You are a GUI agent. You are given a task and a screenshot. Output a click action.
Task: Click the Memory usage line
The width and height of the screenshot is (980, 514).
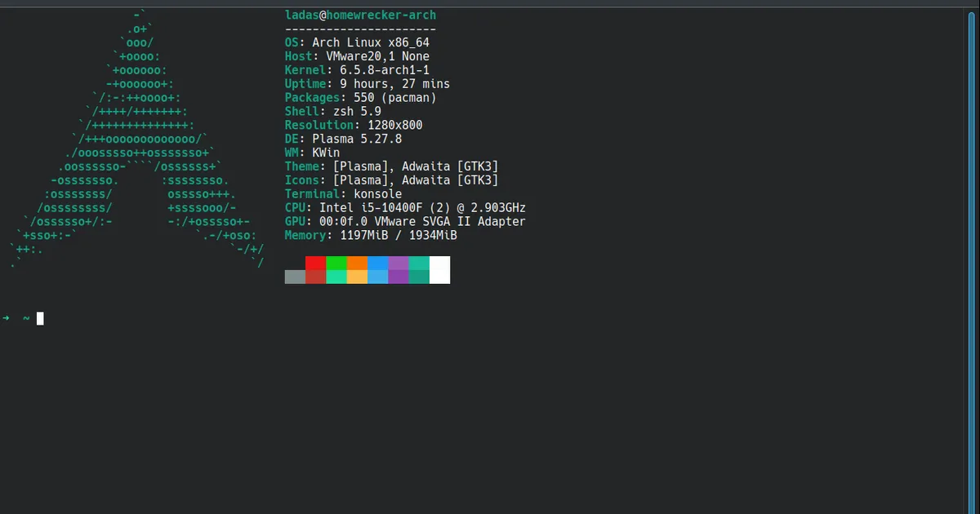pyautogui.click(x=370, y=235)
